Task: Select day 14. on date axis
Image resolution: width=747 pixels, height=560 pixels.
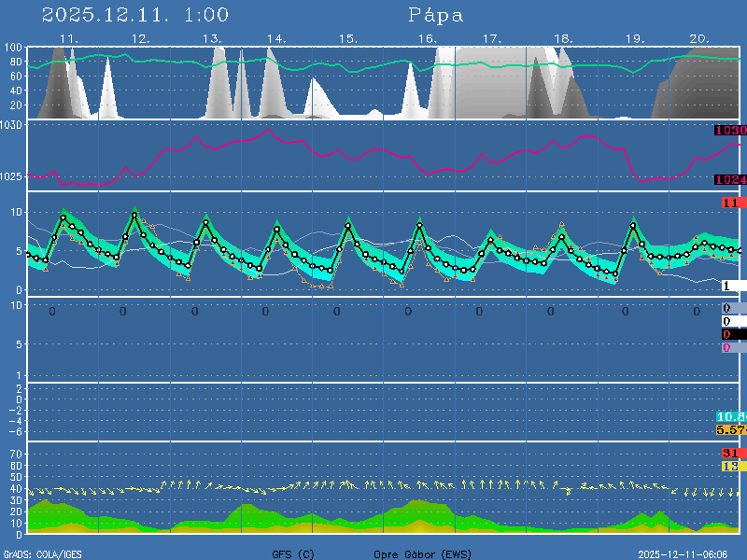Action: pos(275,38)
